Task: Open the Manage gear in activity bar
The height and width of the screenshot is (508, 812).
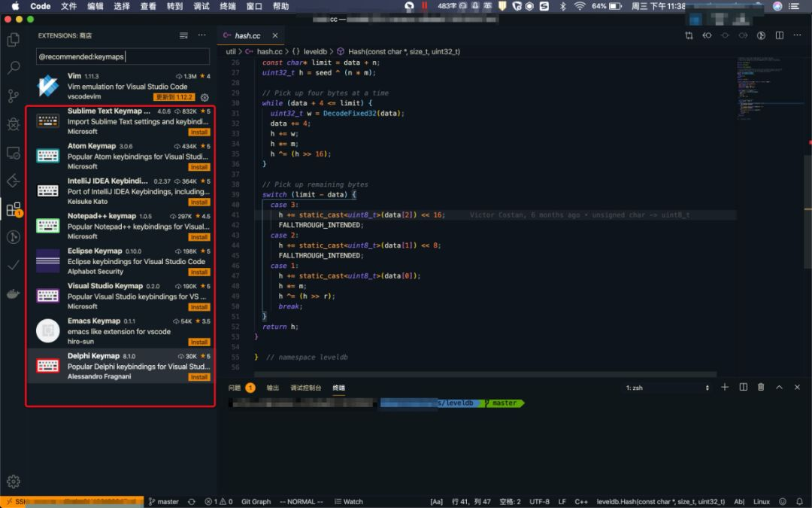Action: [14, 481]
